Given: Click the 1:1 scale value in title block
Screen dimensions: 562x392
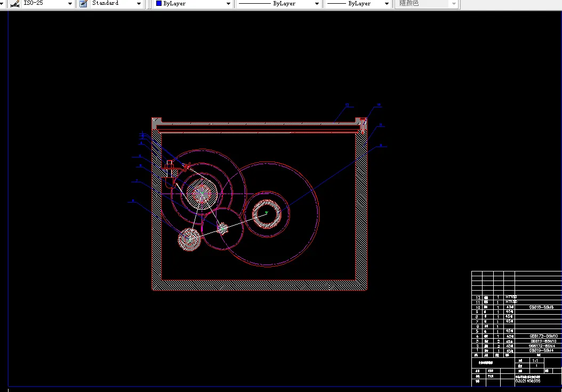Looking at the screenshot, I should [535, 361].
